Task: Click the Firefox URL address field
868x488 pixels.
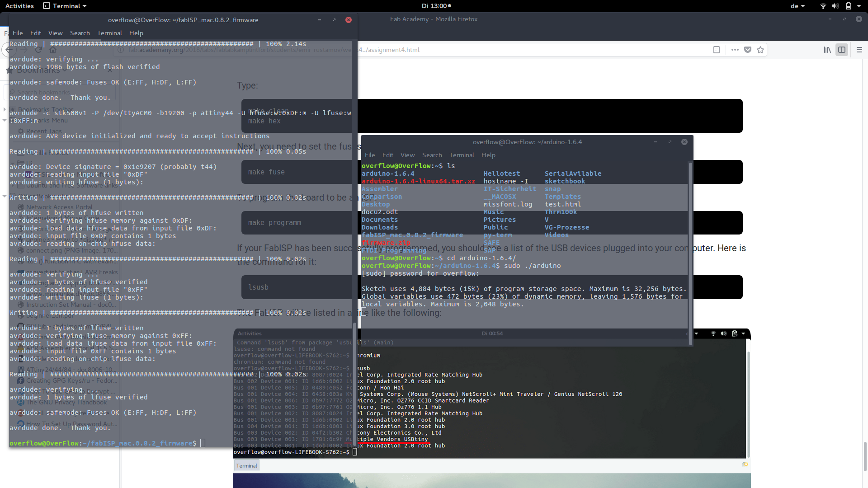Action: [x=497, y=50]
